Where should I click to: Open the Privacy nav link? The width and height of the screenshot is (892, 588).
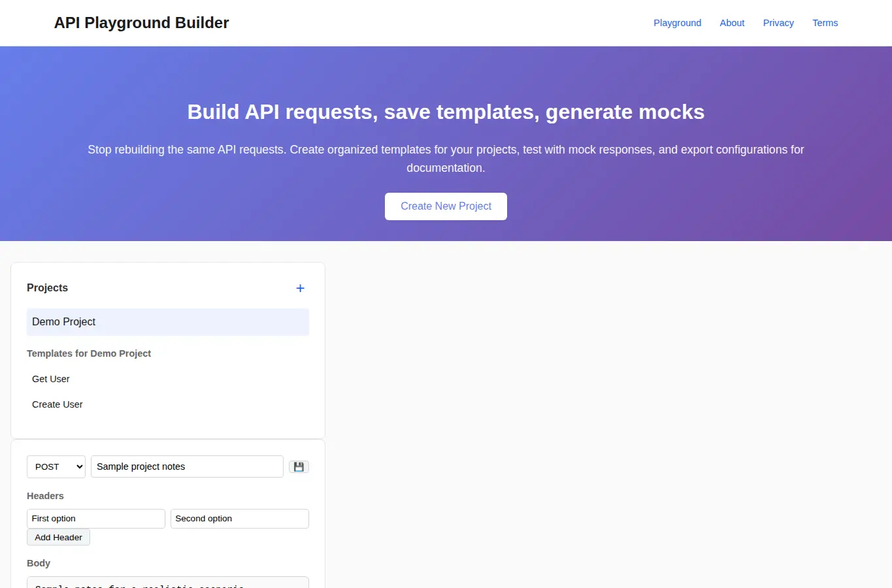tap(778, 23)
